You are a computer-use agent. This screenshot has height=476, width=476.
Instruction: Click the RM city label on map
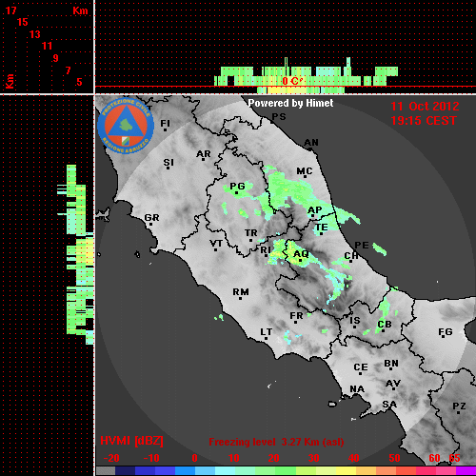241,292
